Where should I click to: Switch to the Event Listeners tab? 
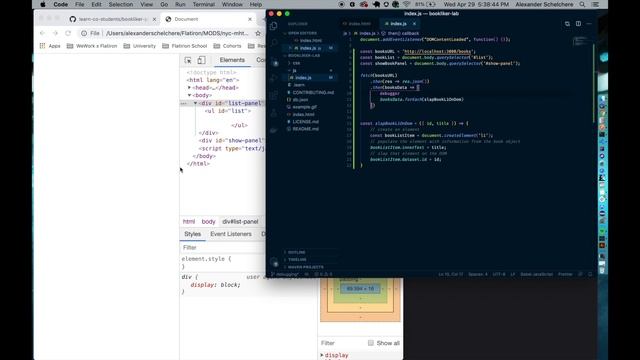[x=231, y=234]
